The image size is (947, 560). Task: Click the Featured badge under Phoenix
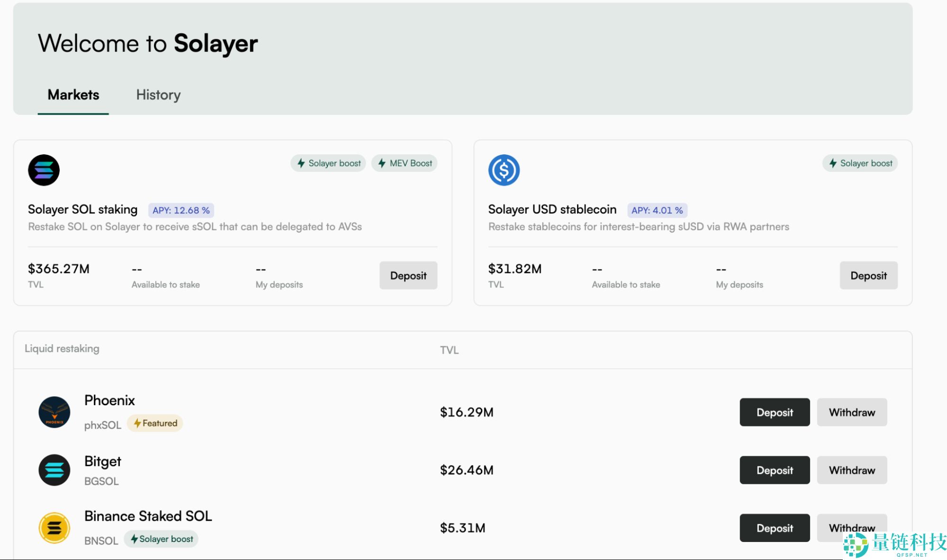pyautogui.click(x=155, y=423)
